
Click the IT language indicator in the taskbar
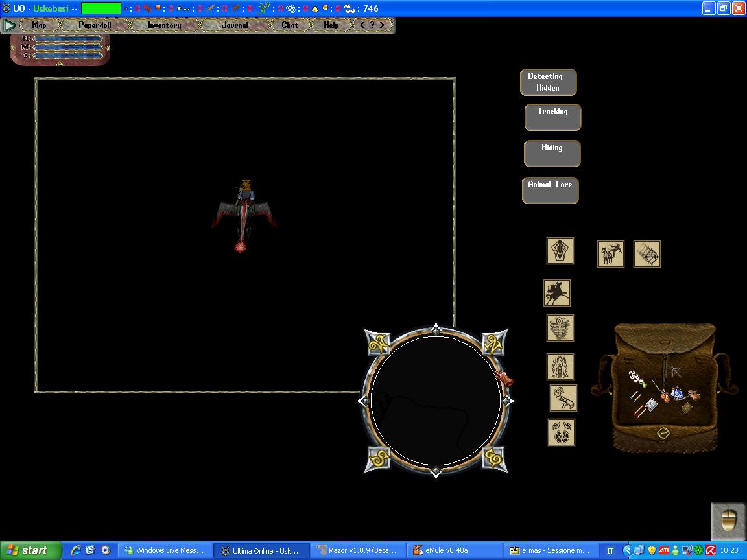610,551
